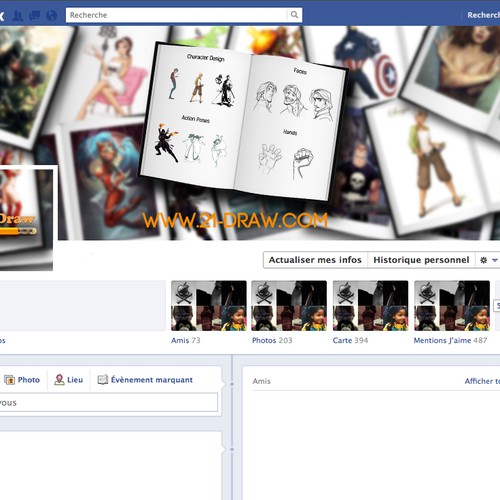This screenshot has width=500, height=500.
Task: Open the Carte 394 thumbnail
Action: (370, 306)
